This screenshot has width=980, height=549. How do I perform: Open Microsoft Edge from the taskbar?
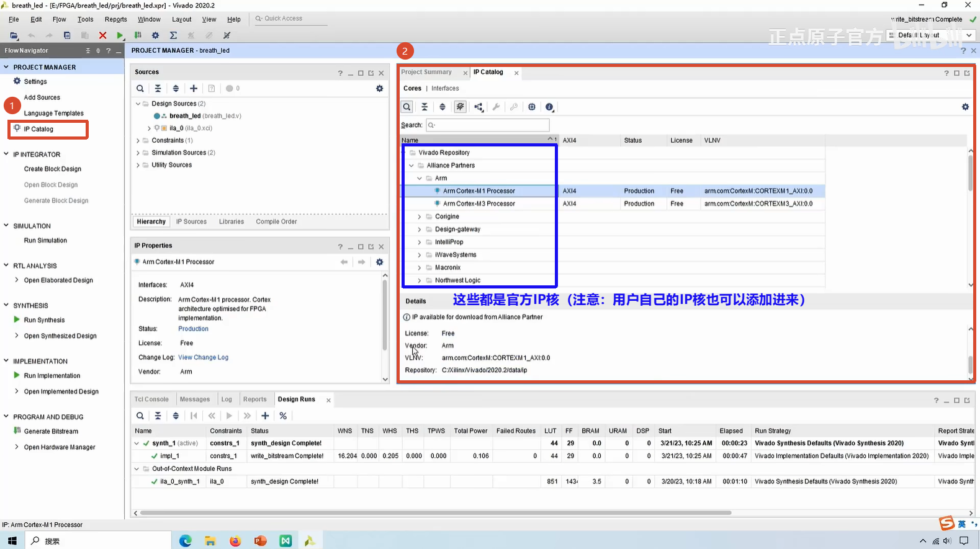point(185,541)
